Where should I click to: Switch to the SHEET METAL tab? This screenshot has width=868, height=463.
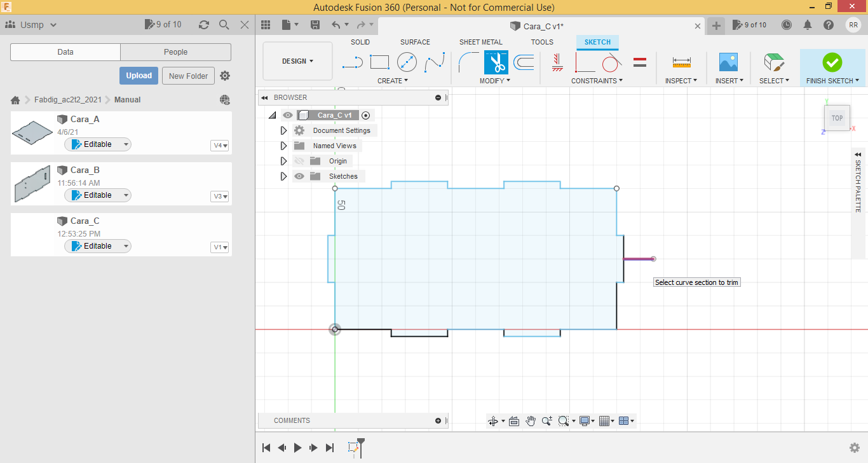[x=481, y=42]
